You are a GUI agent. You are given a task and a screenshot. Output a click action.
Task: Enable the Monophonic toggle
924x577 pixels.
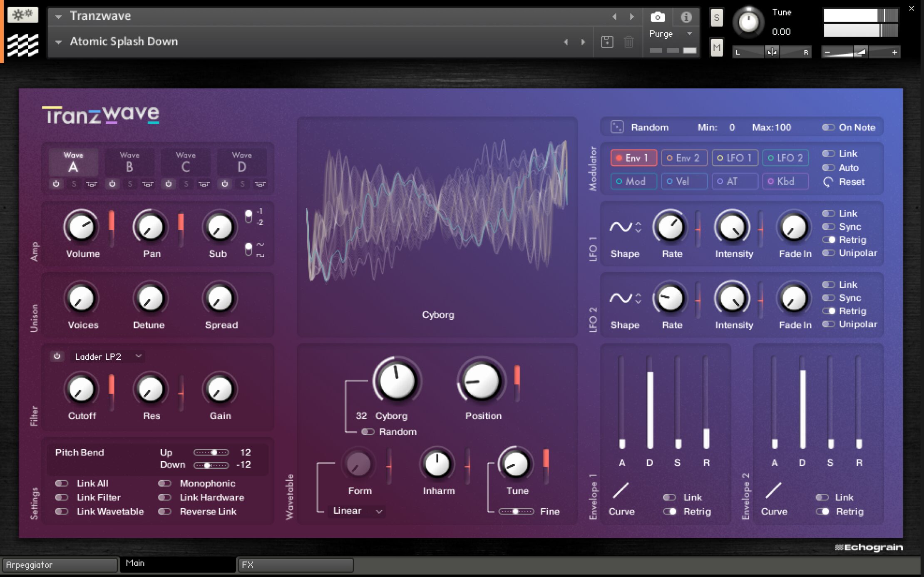165,483
